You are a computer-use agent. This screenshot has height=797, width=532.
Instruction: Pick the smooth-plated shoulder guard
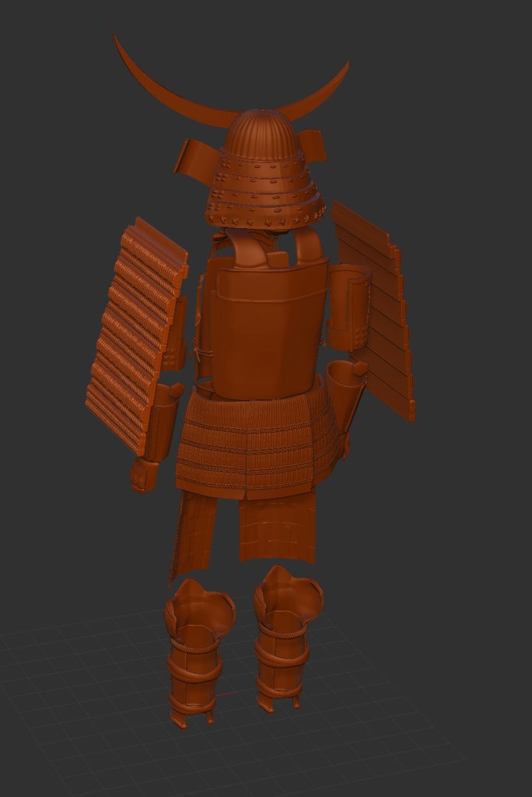pyautogui.click(x=376, y=310)
